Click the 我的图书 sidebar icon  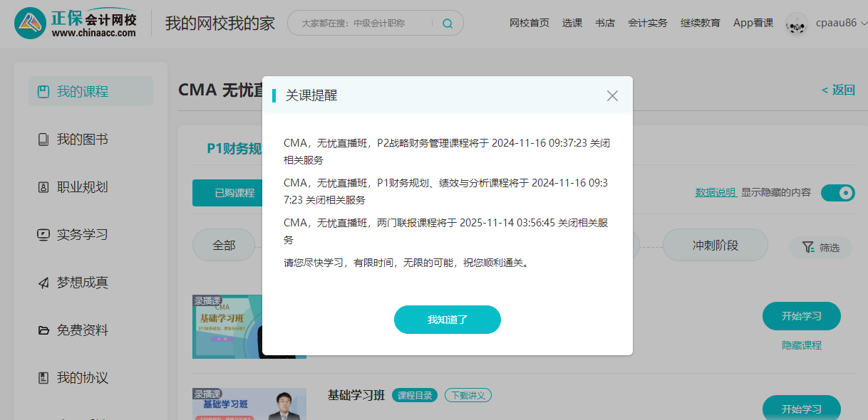coord(43,140)
